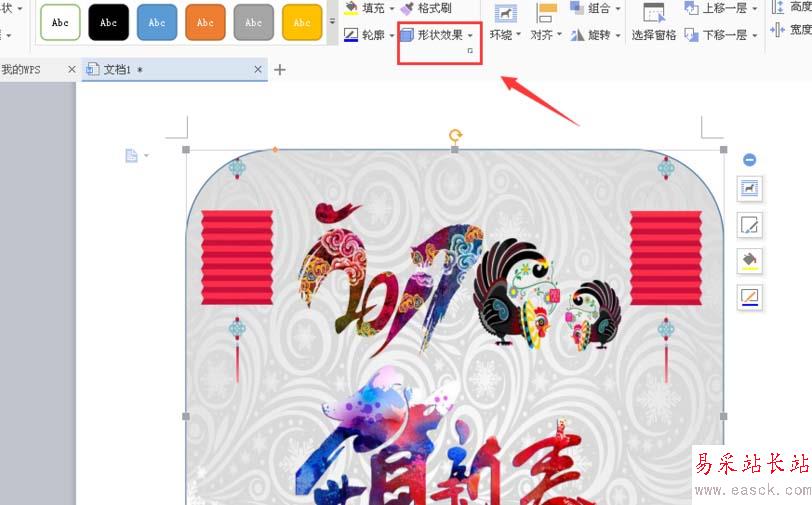This screenshot has width=812, height=505.
Task: Click the left middle resize handle
Action: coord(186,416)
